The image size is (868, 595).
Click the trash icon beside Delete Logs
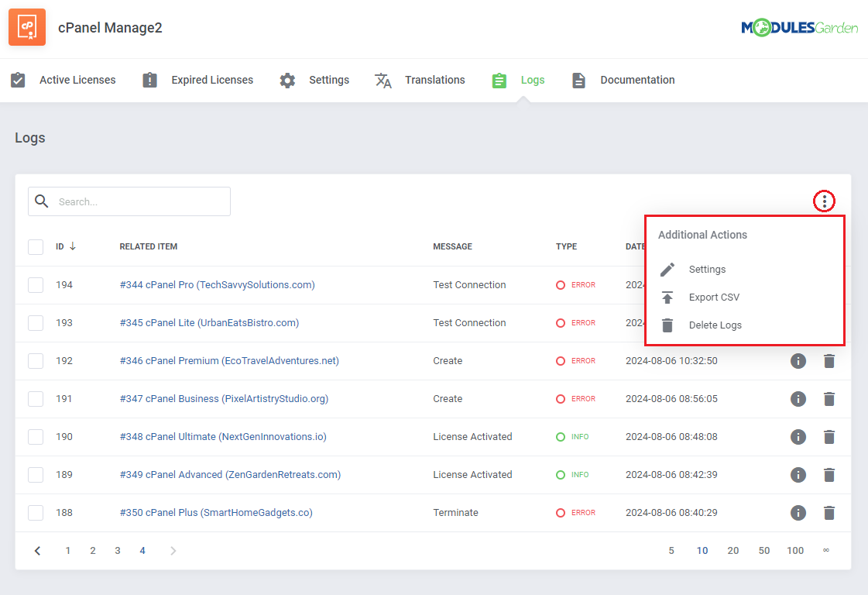point(667,325)
